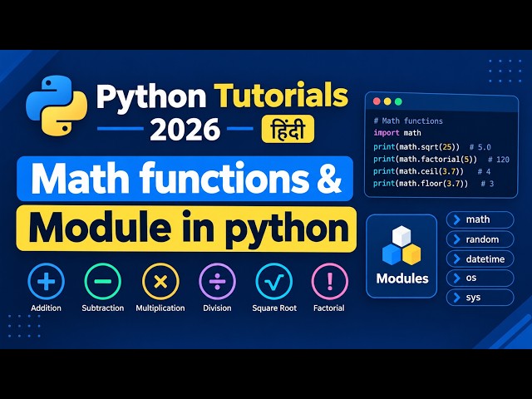
Task: Click the 'import math' code line
Action: point(397,133)
